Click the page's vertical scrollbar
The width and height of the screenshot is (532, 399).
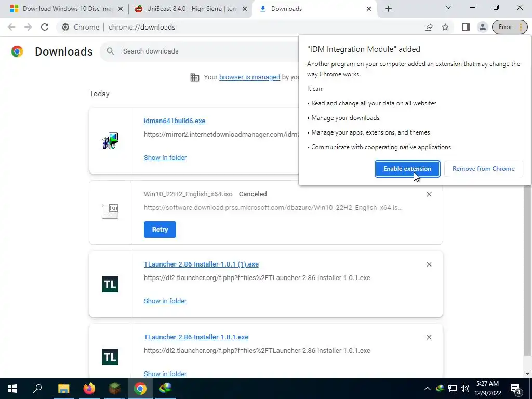click(x=527, y=271)
